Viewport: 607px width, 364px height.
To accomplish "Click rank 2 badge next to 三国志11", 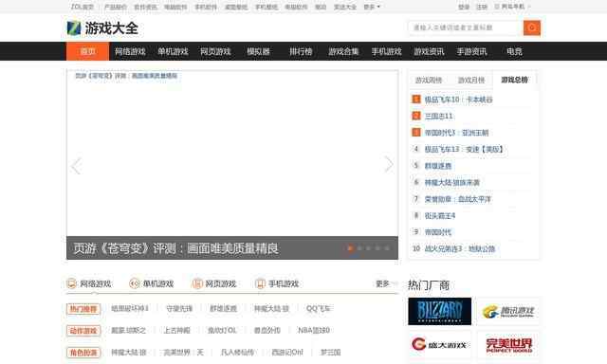I will 416,116.
